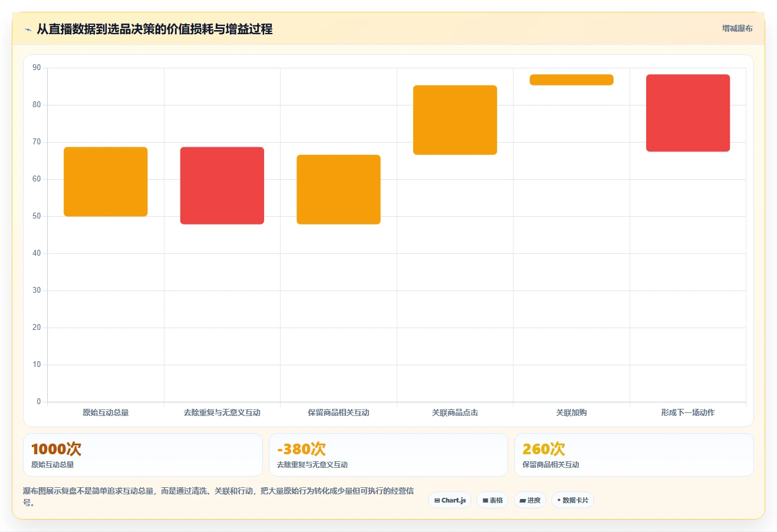Click the orange 关联商品点击 bar

(x=455, y=120)
